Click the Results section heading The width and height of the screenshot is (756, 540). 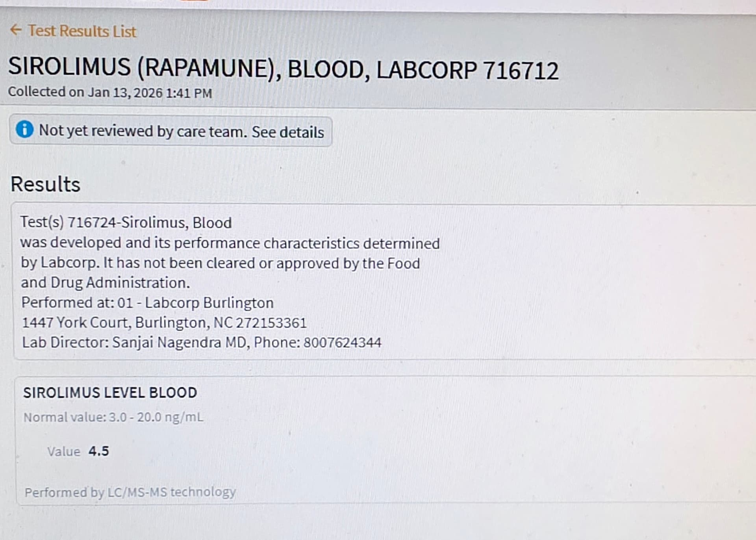coord(45,184)
